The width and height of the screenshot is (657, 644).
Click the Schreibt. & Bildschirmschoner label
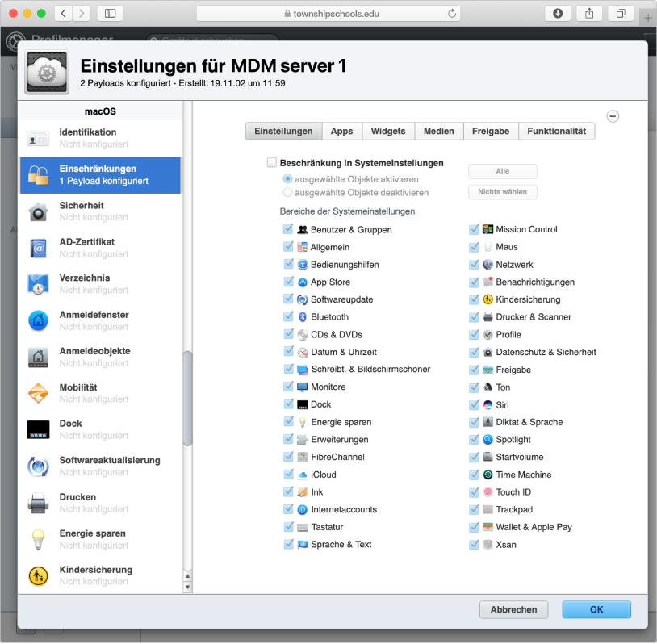pyautogui.click(x=370, y=369)
